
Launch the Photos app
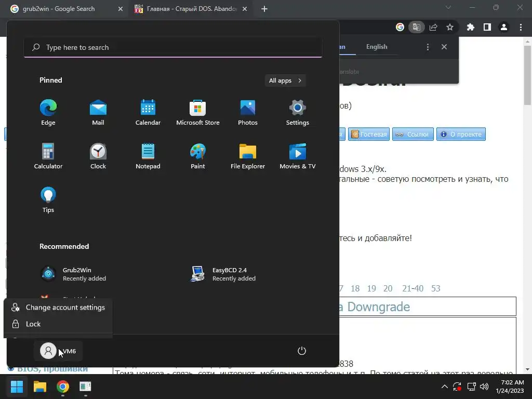248,113
